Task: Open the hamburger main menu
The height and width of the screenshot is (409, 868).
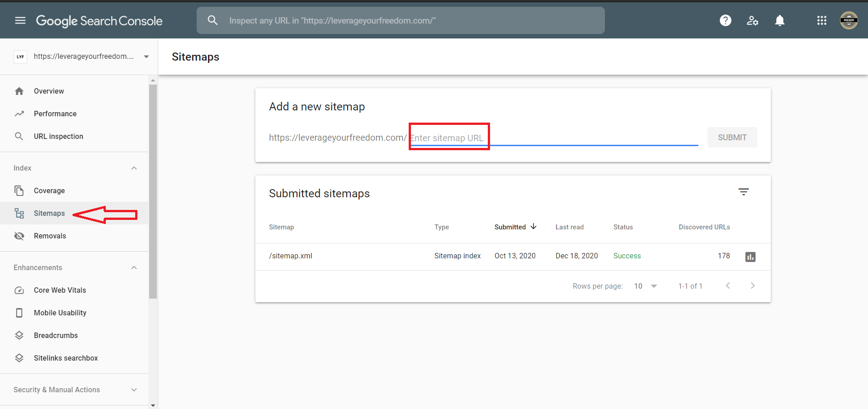Action: pos(20,20)
